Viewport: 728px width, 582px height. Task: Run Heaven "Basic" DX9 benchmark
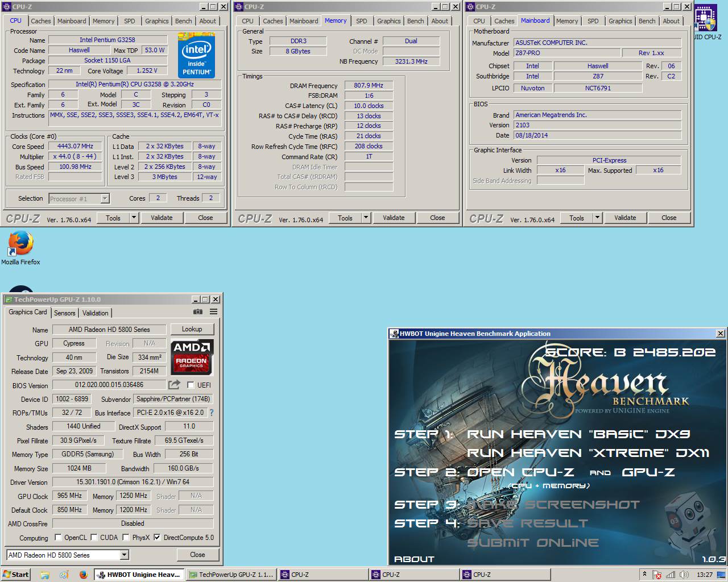[x=578, y=434]
